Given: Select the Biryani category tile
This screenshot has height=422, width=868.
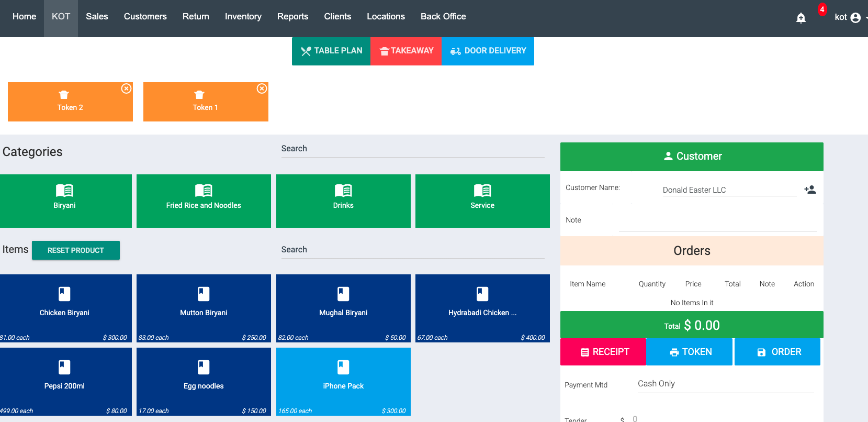Looking at the screenshot, I should click(x=65, y=201).
